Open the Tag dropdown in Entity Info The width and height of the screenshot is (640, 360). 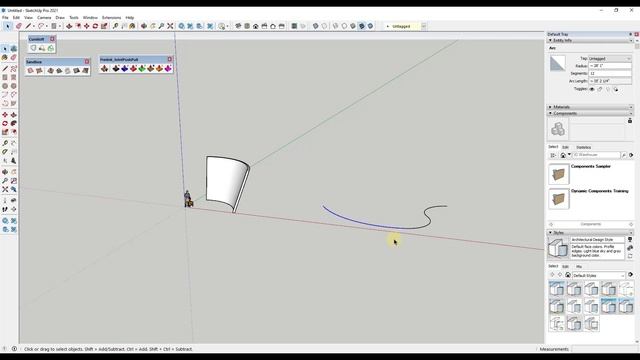tap(610, 58)
